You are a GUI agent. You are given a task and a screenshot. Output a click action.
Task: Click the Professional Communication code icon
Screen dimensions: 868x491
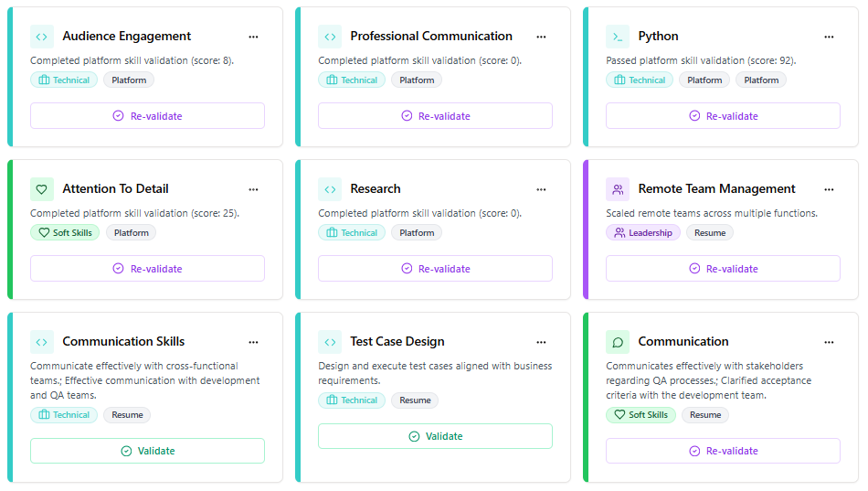tap(330, 37)
